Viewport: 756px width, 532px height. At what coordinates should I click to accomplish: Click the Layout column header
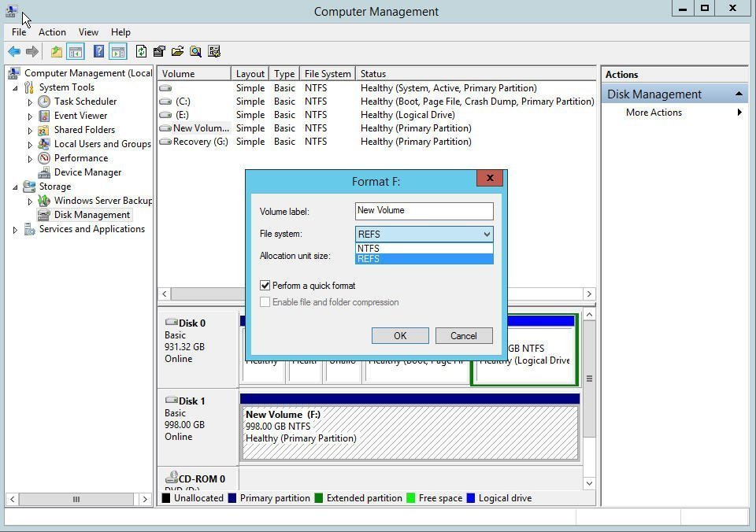(x=250, y=74)
